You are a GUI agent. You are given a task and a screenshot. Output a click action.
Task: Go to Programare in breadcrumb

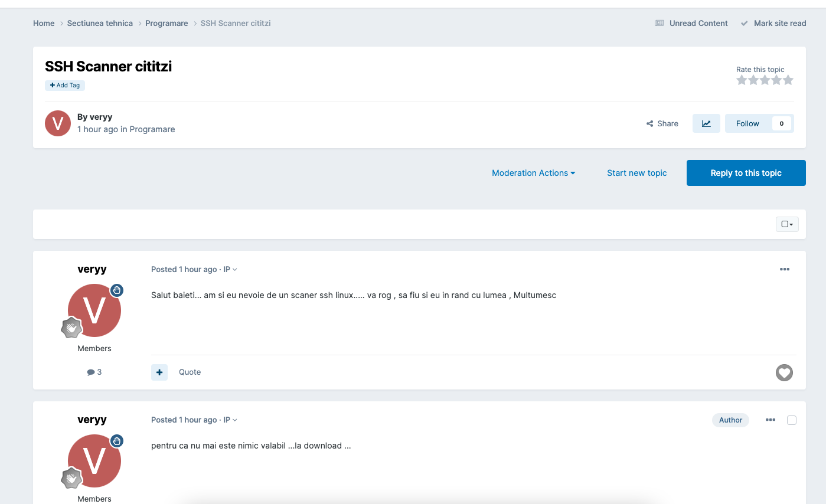(x=166, y=23)
